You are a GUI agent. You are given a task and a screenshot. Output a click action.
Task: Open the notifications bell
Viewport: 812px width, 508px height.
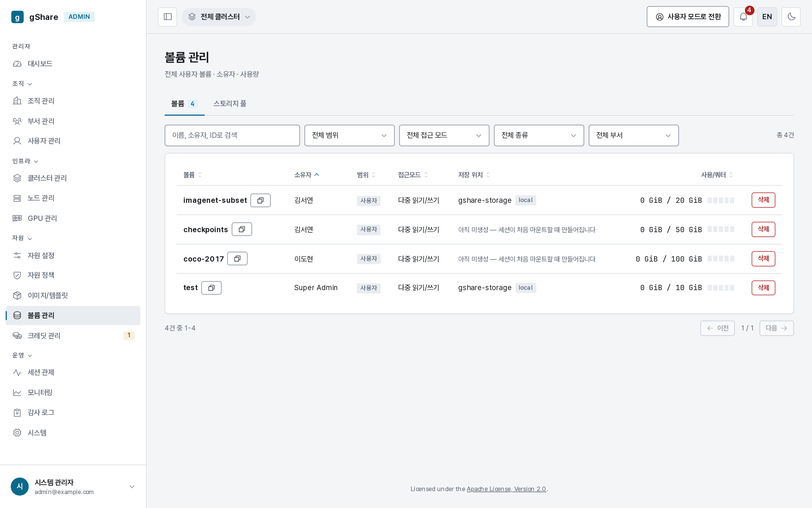coord(743,17)
